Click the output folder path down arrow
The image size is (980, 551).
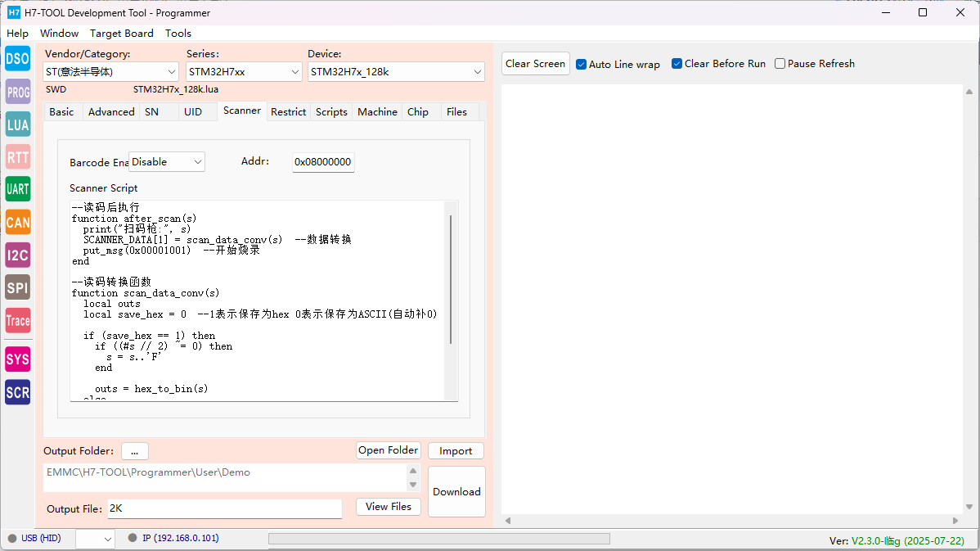click(x=413, y=485)
